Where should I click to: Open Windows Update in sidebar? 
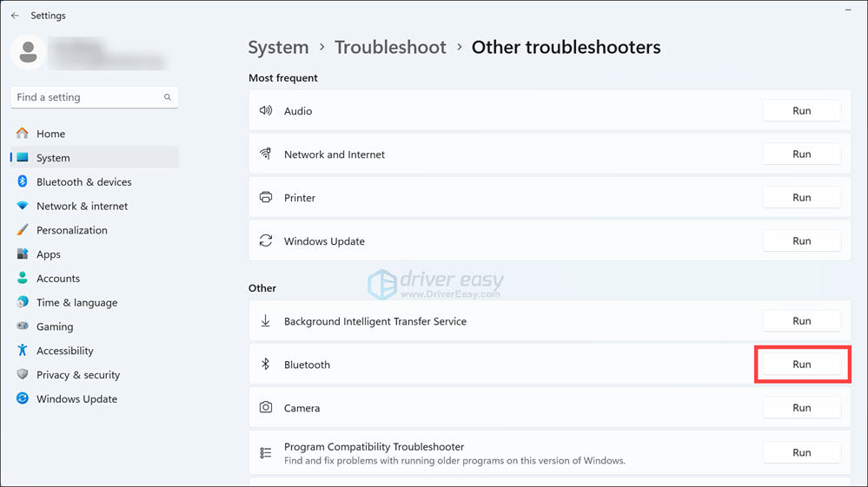point(76,399)
